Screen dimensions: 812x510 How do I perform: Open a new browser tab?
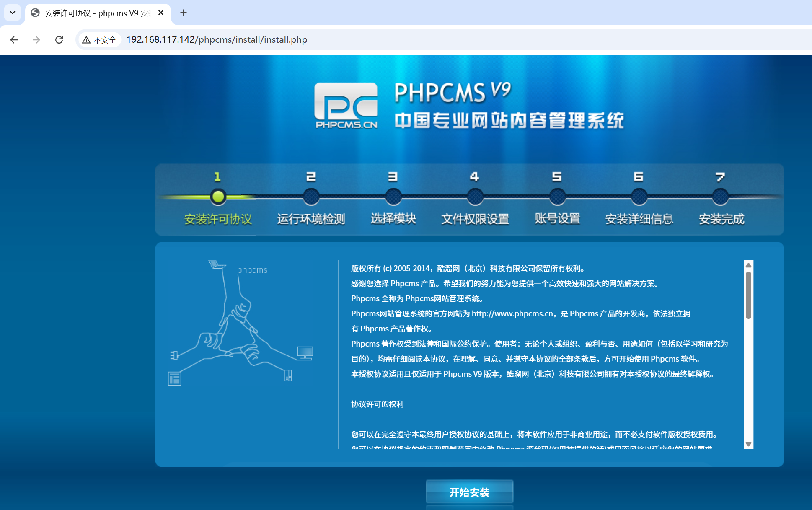[184, 13]
